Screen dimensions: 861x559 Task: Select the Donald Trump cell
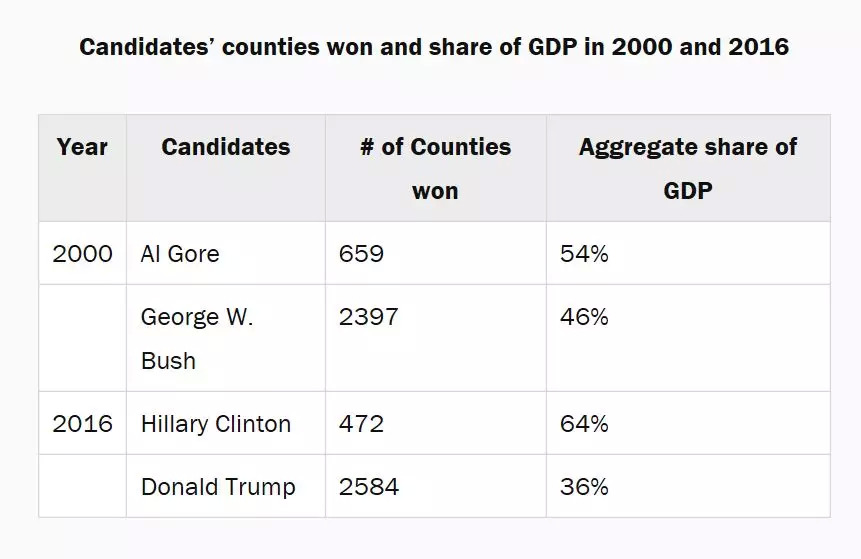218,487
